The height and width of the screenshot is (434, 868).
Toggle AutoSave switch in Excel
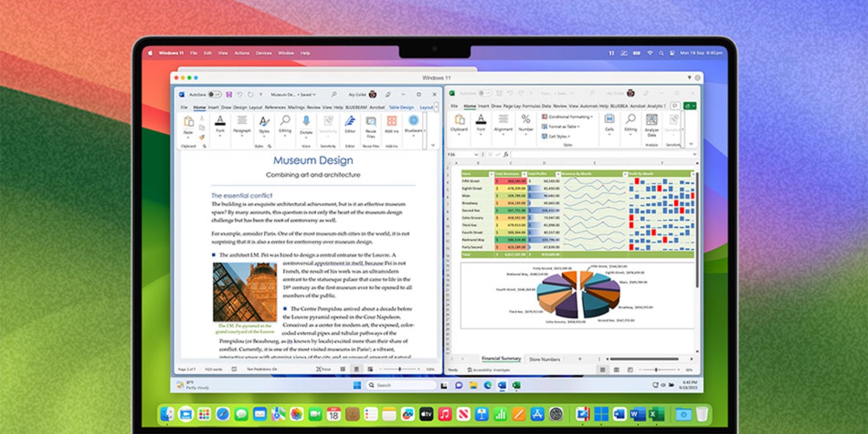485,93
